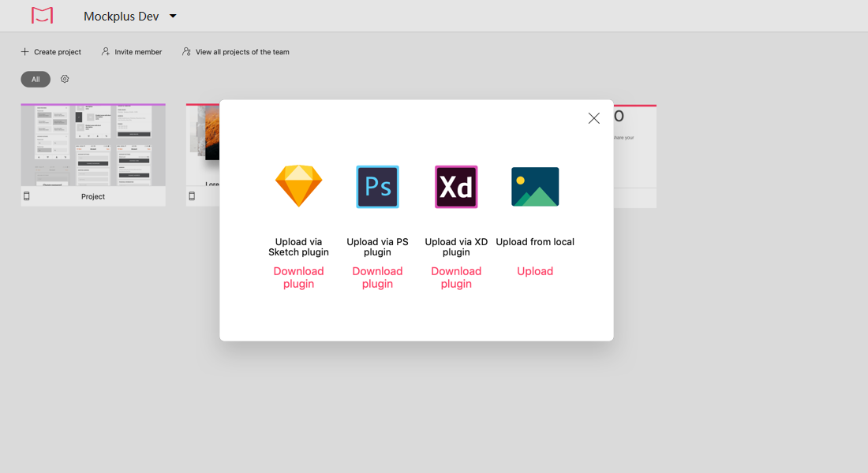Close the upload dialog with the X
868x473 pixels.
tap(594, 118)
